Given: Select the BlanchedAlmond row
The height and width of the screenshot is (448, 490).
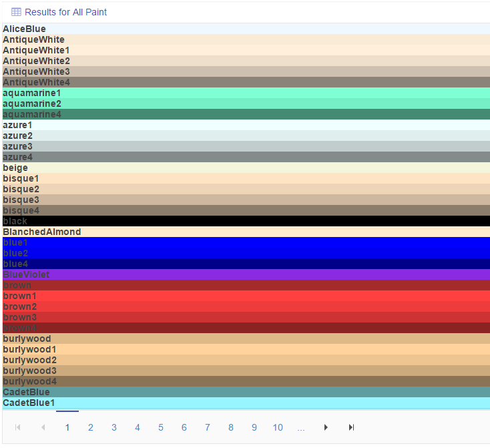Looking at the screenshot, I should click(x=246, y=232).
